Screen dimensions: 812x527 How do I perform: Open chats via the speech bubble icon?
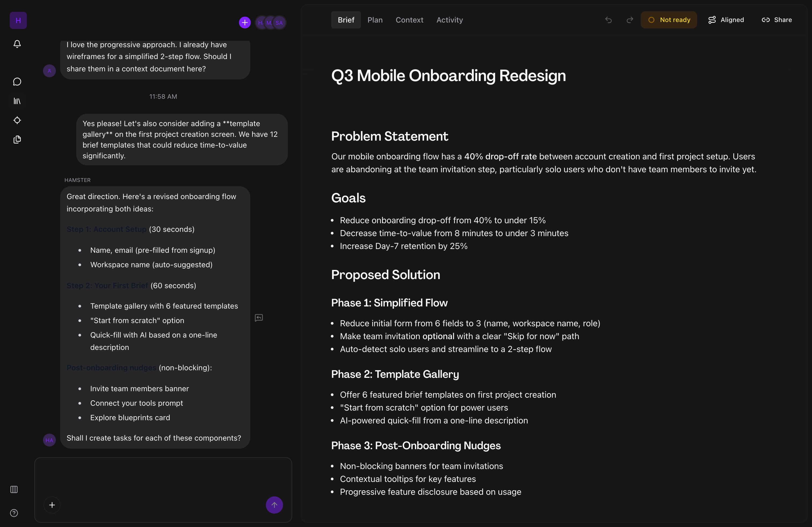pyautogui.click(x=17, y=82)
